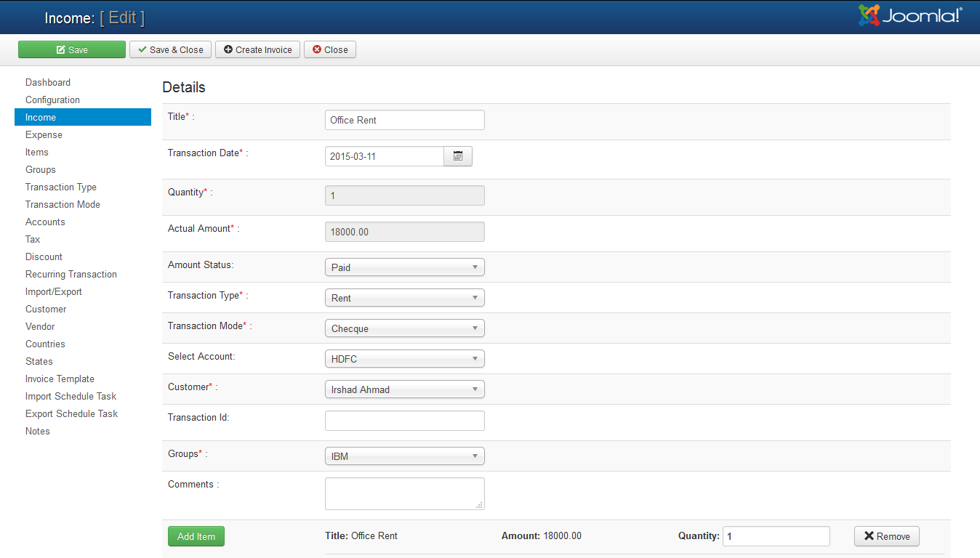Remove the Office Rent item
980x558 pixels.
pos(886,536)
